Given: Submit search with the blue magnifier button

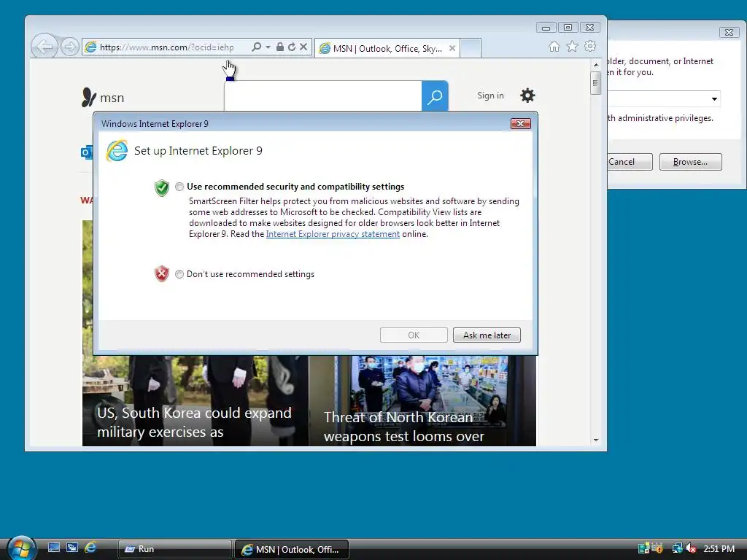Looking at the screenshot, I should tap(435, 96).
